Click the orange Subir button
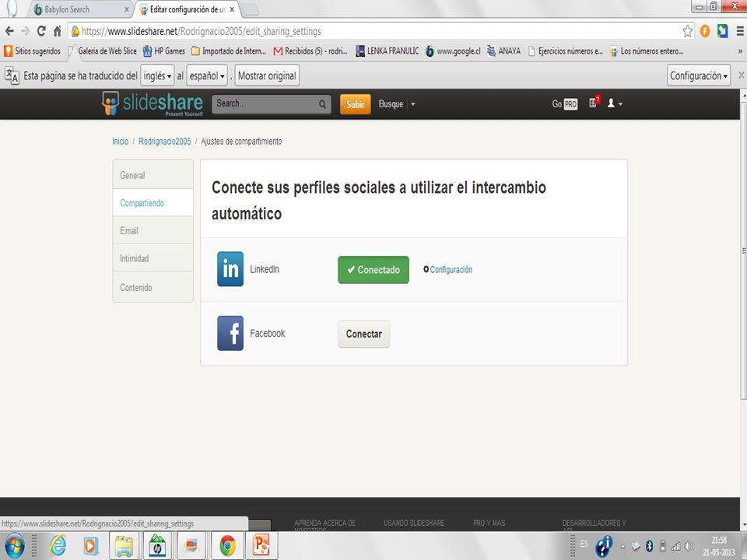This screenshot has width=747, height=560. click(x=355, y=104)
